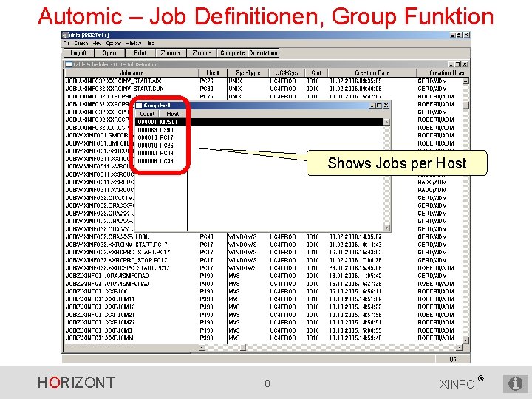Click the Count column header in Group Host
Image resolution: width=532 pixels, height=399 pixels.
(x=147, y=114)
